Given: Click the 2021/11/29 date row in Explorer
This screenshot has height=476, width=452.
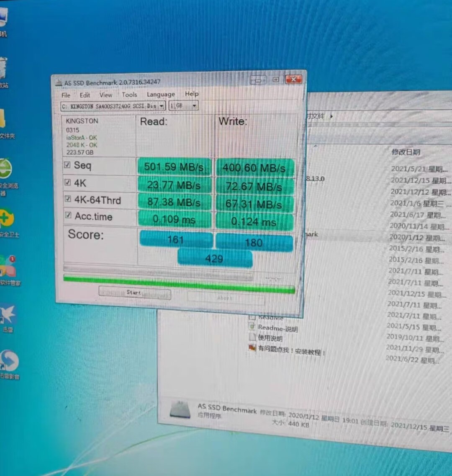Looking at the screenshot, I should 415,349.
